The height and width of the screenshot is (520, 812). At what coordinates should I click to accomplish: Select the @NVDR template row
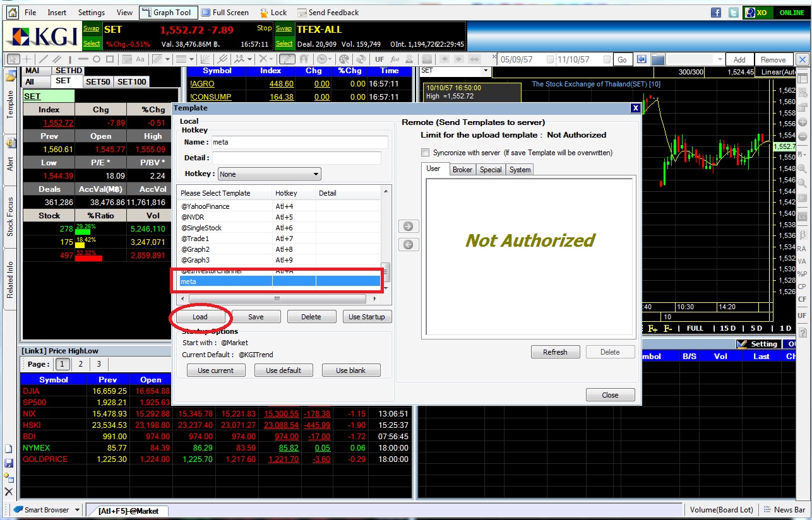point(280,217)
